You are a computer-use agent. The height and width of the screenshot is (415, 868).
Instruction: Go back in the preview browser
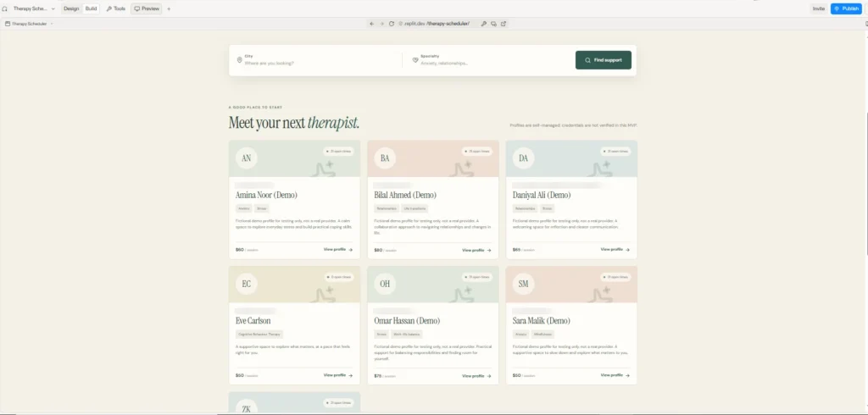coord(372,24)
